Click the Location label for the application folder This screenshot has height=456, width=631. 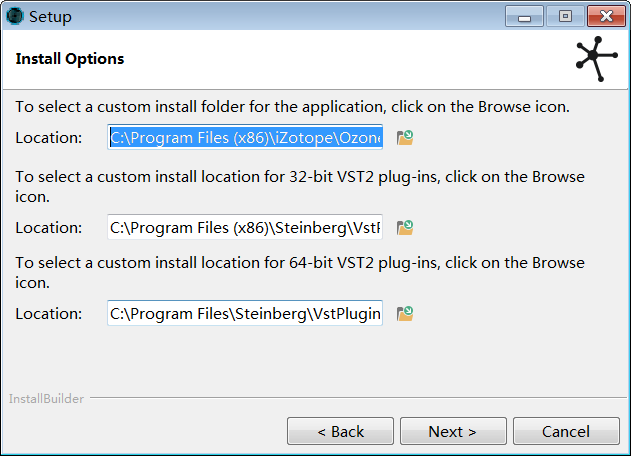click(49, 138)
